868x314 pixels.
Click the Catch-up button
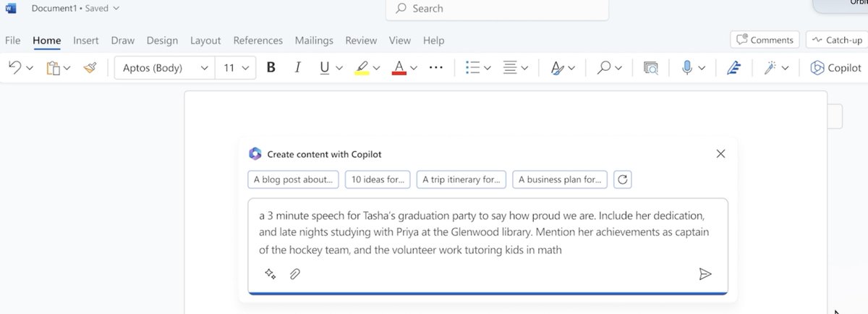pos(837,40)
